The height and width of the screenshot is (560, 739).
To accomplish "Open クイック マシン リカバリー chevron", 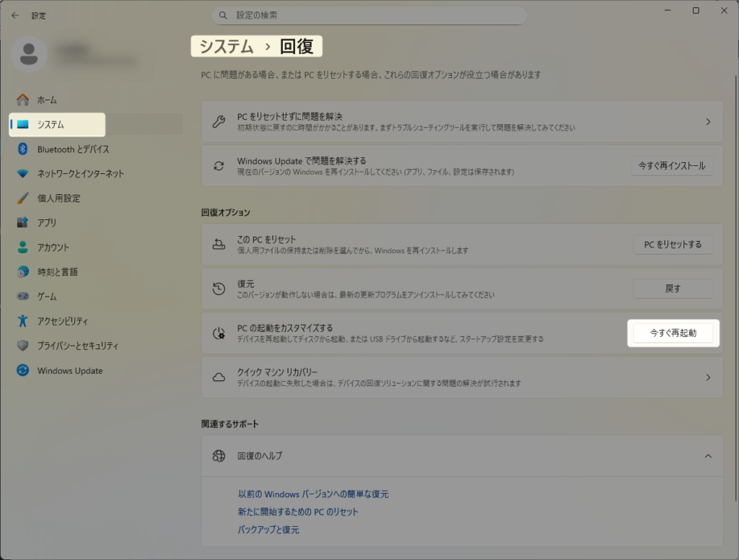I will click(708, 377).
